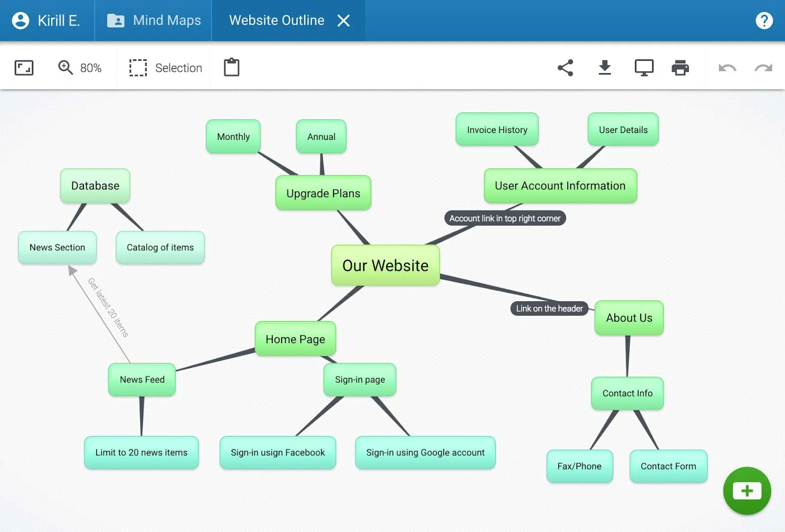Toggle the Selection mode
This screenshot has height=532, width=785.
tap(166, 68)
